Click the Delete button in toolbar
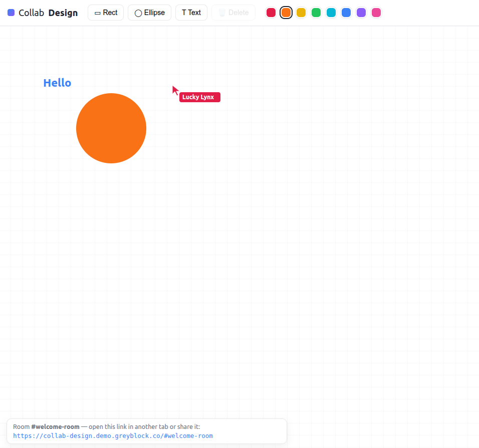This screenshot has height=448, width=479. (x=233, y=13)
